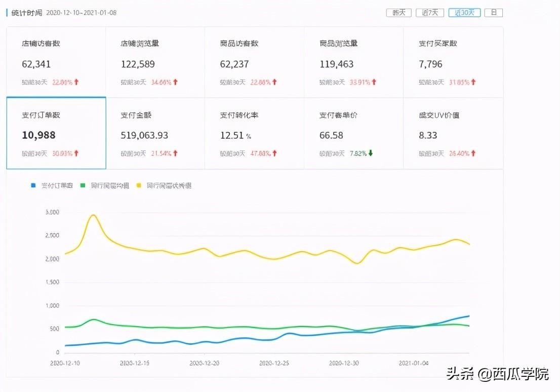This screenshot has height=392, width=560.
Task: Select the product views card showing 119,463
Action: pyautogui.click(x=353, y=62)
